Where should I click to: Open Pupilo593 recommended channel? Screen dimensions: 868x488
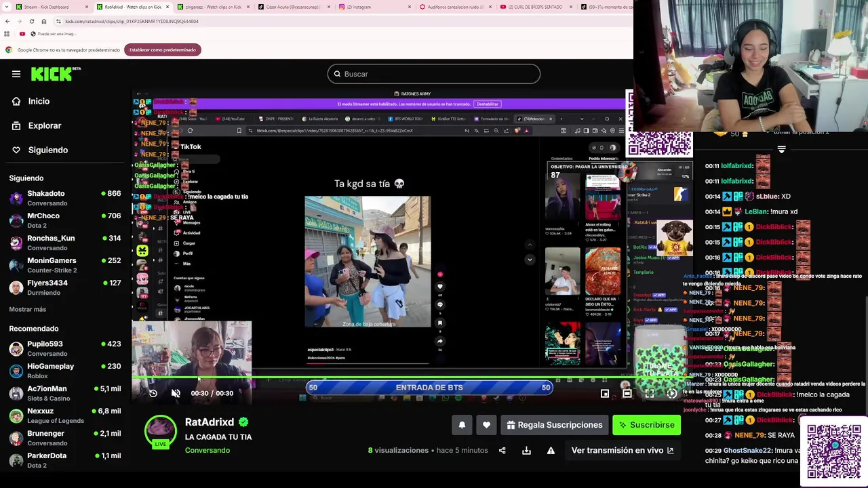(65, 348)
